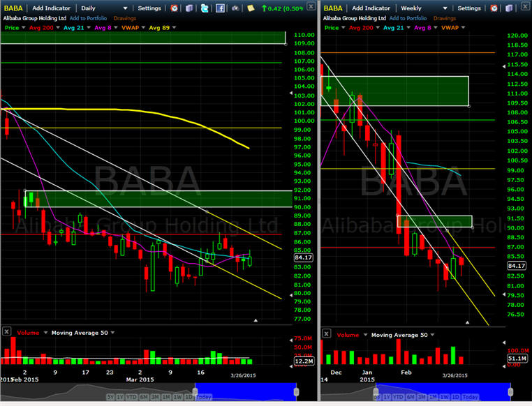Share chart via Facebook icon

(x=220, y=8)
